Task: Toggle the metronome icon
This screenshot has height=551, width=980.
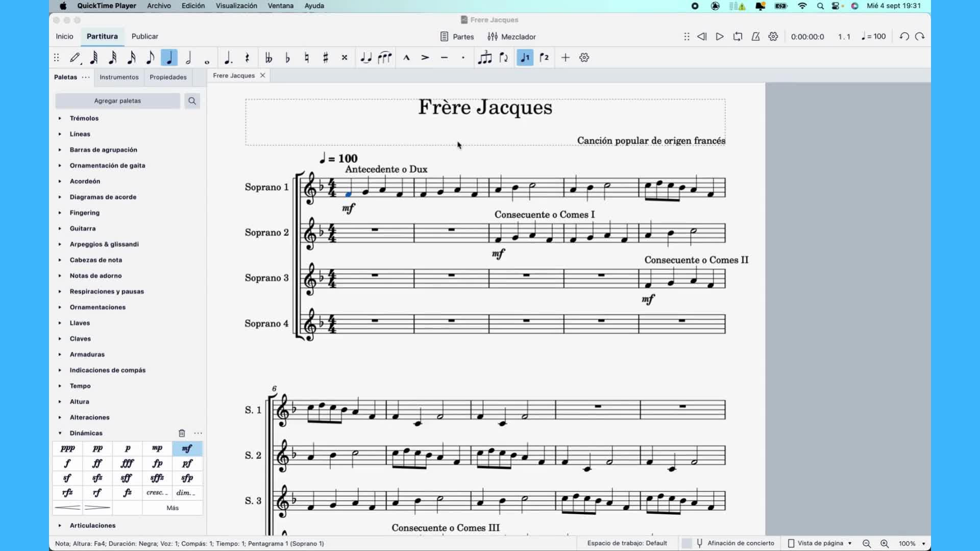Action: (x=755, y=37)
